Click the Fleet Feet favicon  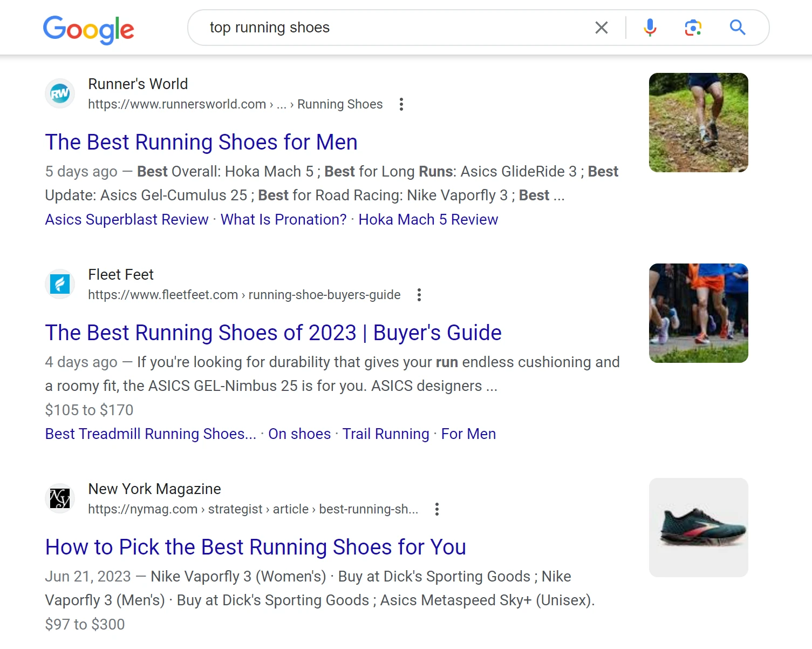click(x=60, y=284)
